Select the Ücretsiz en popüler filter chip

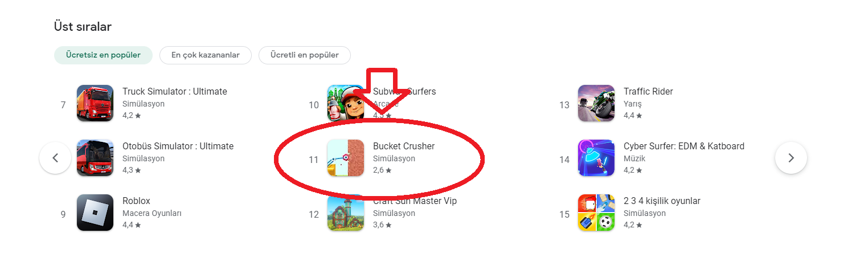coord(103,55)
